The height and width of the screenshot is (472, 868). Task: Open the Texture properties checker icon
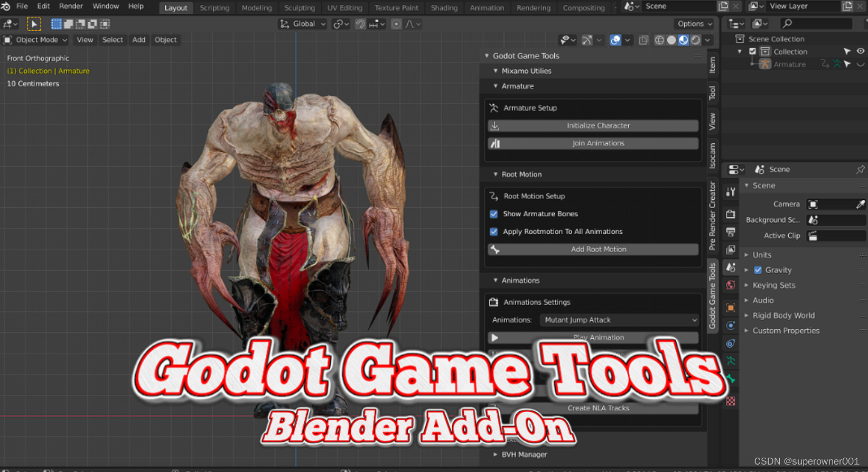pos(731,401)
